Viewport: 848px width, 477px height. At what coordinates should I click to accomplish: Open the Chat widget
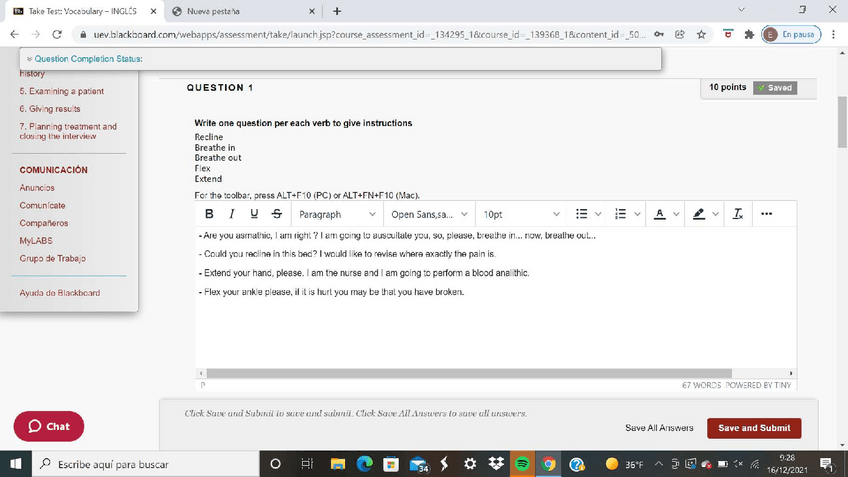tap(49, 426)
